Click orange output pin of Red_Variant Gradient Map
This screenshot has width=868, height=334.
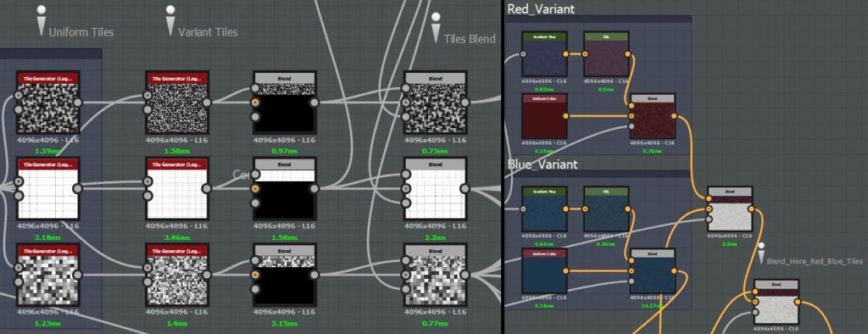click(x=565, y=54)
